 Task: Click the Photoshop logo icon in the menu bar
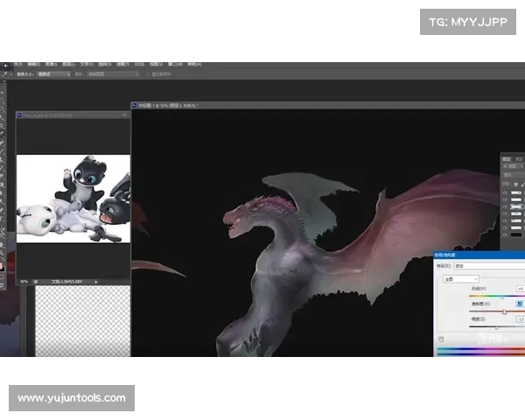[x=5, y=64]
